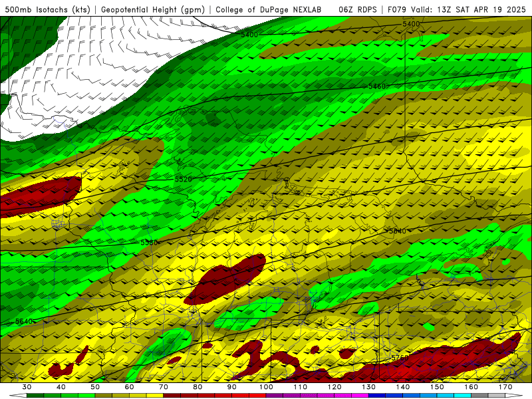
Task: Click the '160' value on the color scale
Action: point(471,387)
